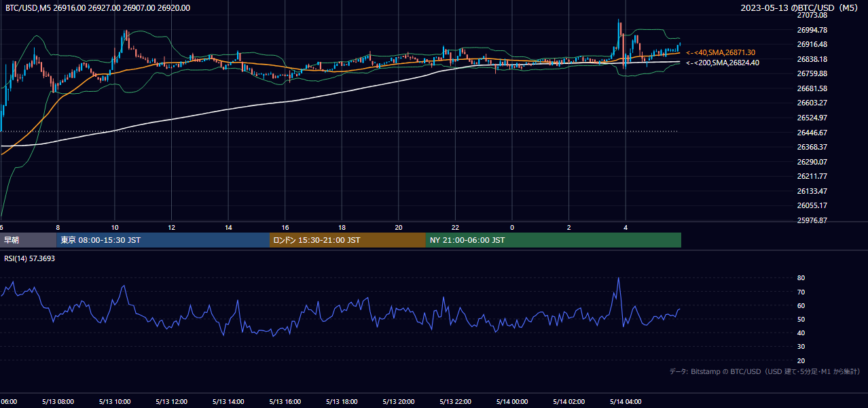Click the 早朝 session bar

(28, 240)
